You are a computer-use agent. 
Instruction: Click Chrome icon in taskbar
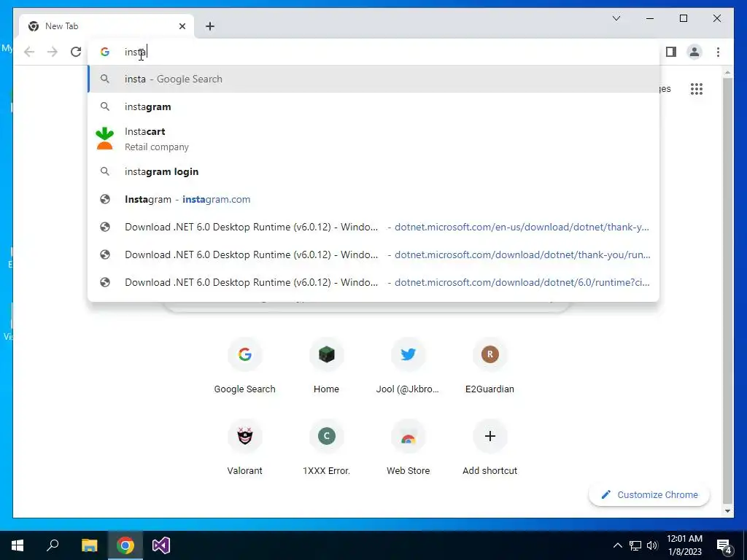tap(125, 545)
